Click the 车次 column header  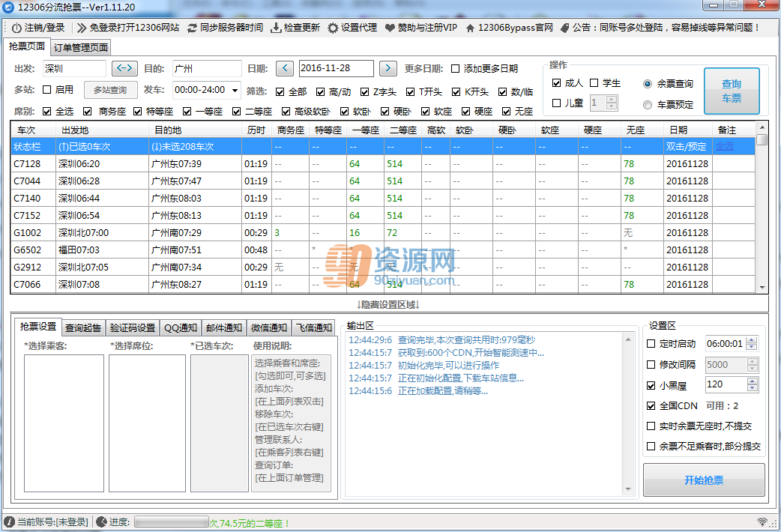coord(33,130)
